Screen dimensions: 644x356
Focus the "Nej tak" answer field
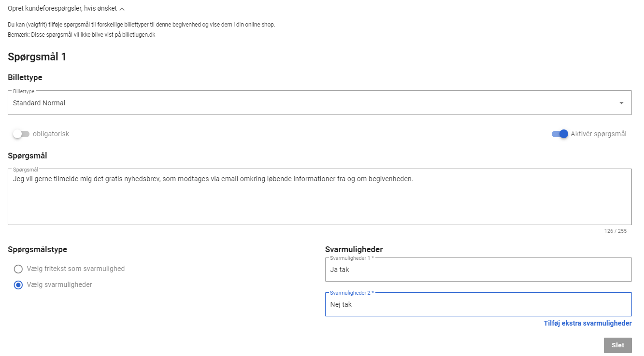(478, 304)
